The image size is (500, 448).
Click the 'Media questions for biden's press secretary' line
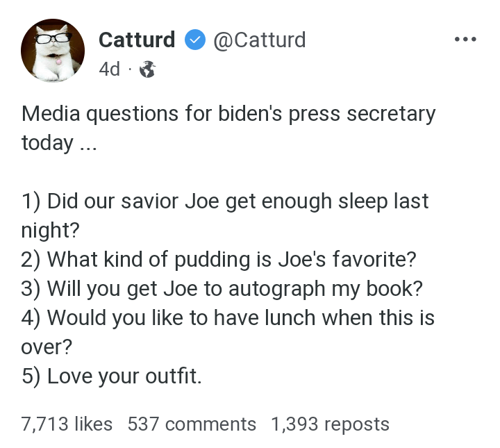pyautogui.click(x=228, y=113)
